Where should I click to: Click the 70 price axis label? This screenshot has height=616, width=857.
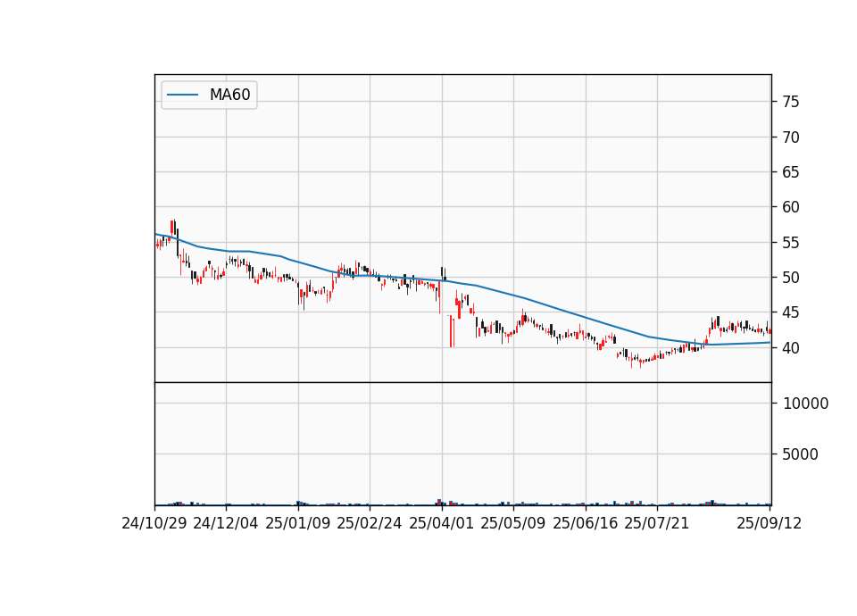pyautogui.click(x=791, y=137)
